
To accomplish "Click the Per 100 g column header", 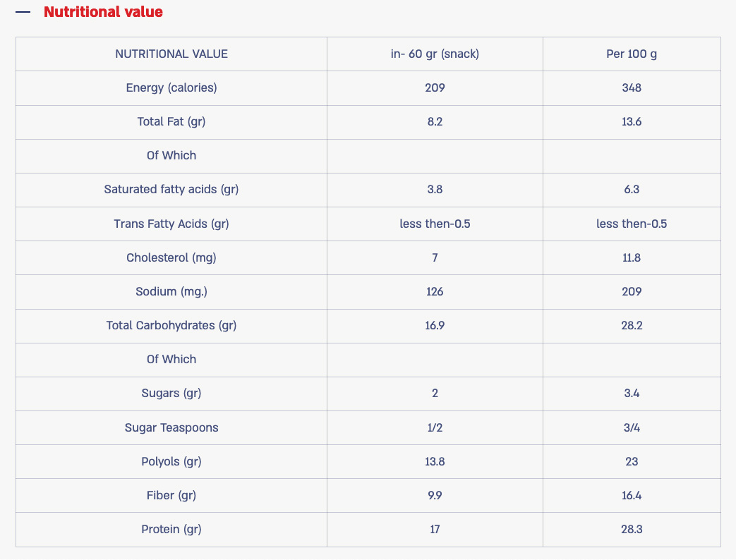I will [632, 54].
